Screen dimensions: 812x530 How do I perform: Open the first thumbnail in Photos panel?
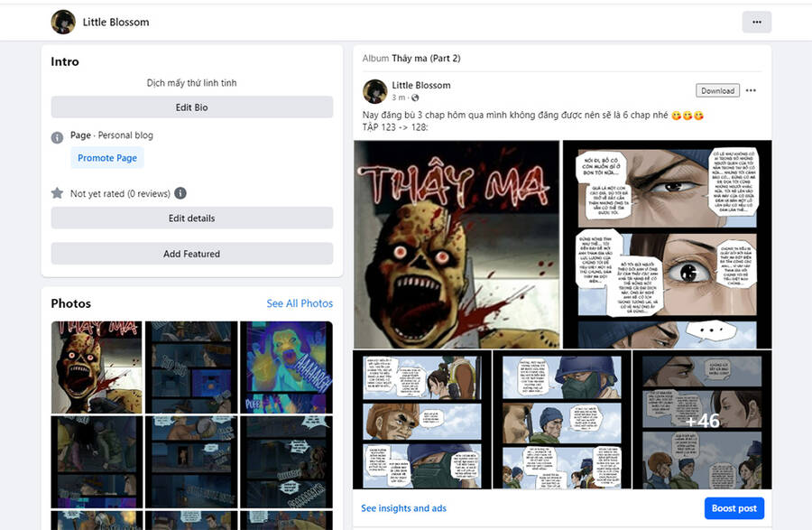97,367
